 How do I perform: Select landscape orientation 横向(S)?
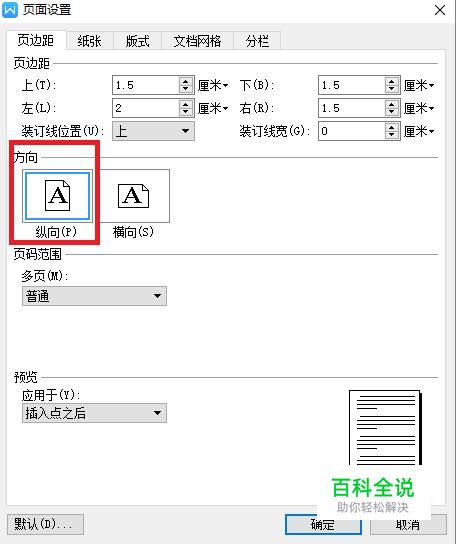click(x=134, y=196)
